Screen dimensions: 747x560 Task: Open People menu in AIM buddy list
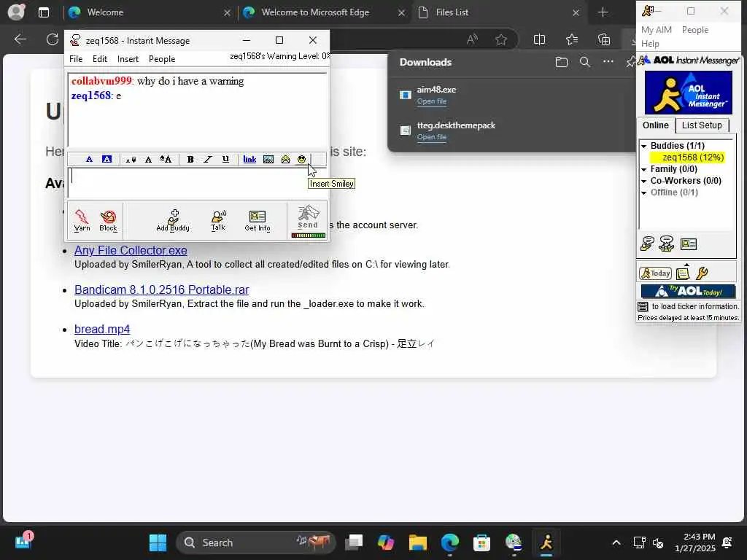[x=695, y=29]
